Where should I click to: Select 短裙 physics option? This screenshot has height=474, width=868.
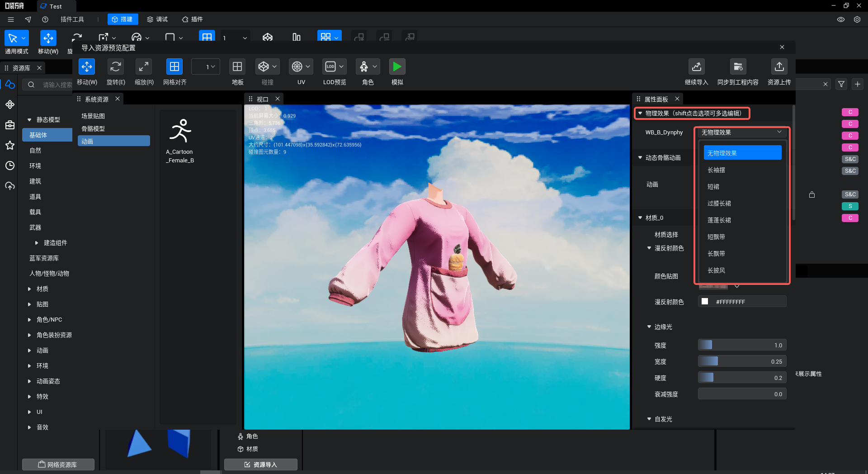[x=742, y=186]
